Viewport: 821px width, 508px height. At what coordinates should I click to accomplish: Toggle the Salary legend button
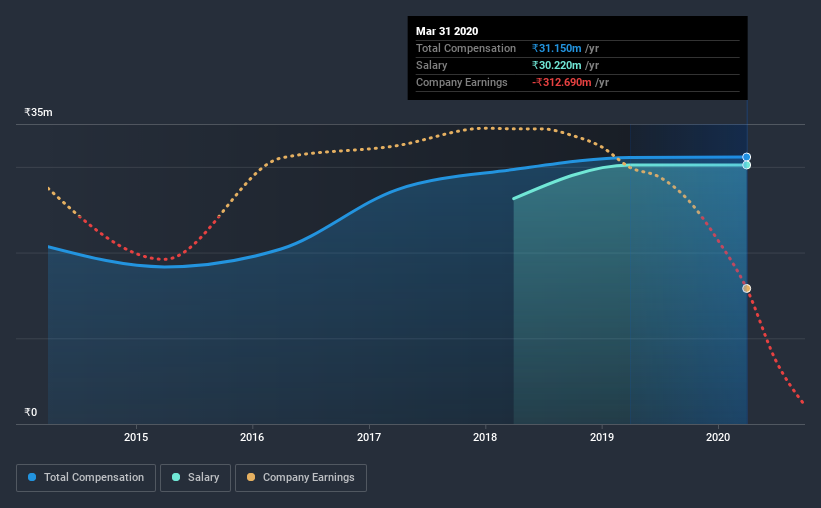point(195,478)
